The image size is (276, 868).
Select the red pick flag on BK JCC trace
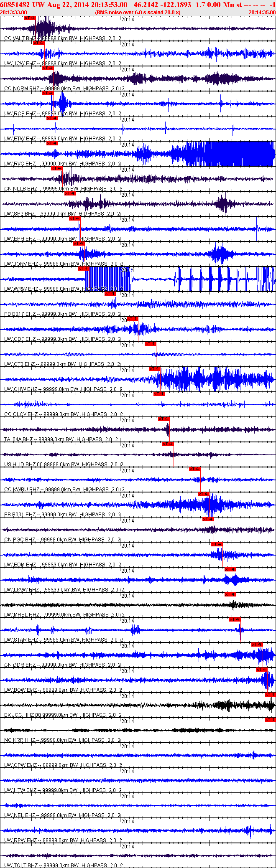tap(270, 695)
